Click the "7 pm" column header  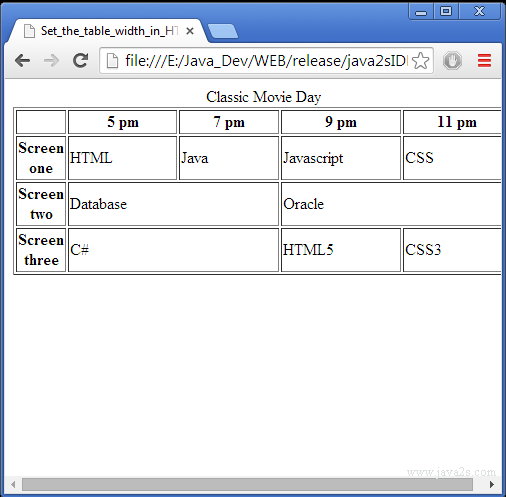229,122
